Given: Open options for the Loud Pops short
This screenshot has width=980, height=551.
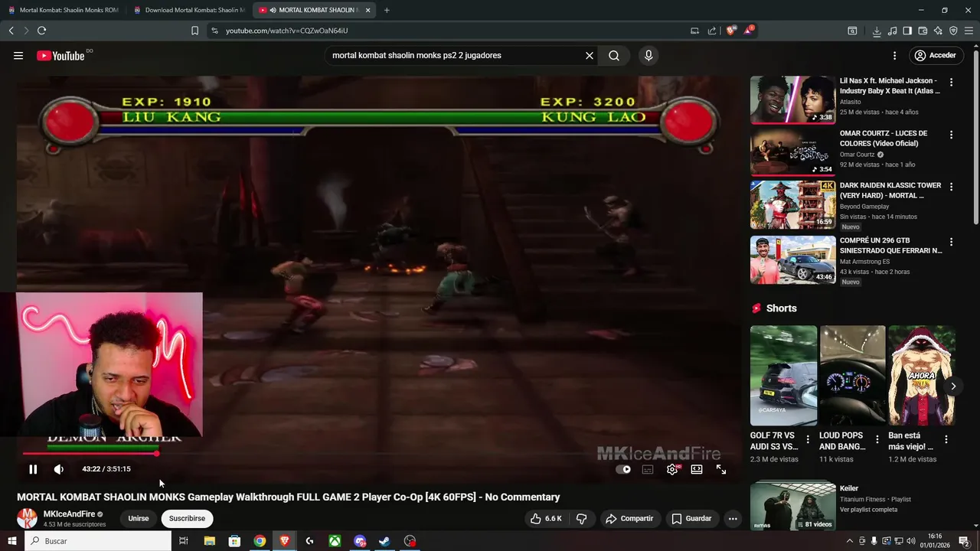Looking at the screenshot, I should (x=877, y=440).
